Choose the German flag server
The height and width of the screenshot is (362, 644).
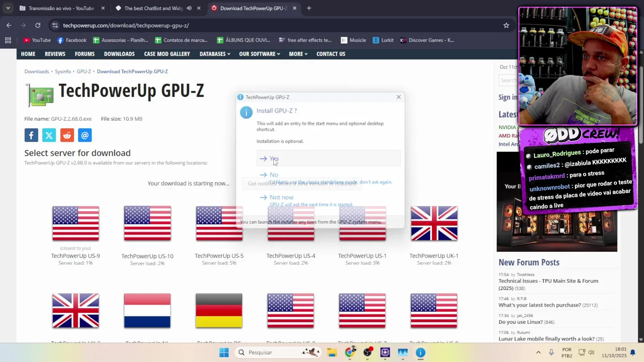(x=219, y=311)
